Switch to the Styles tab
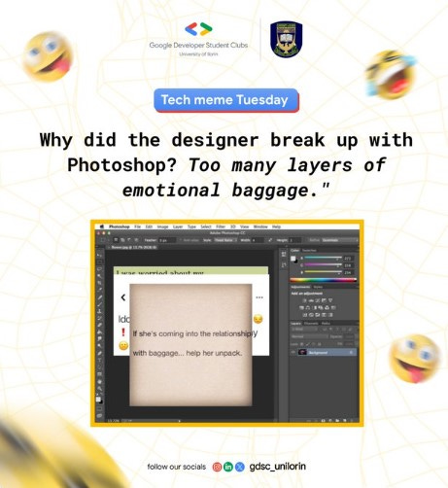 tap(318, 287)
